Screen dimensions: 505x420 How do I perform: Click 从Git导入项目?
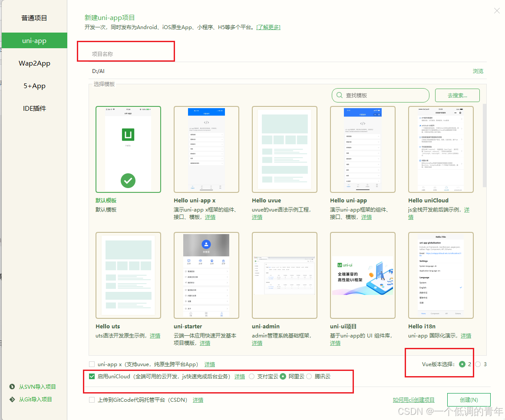36,400
